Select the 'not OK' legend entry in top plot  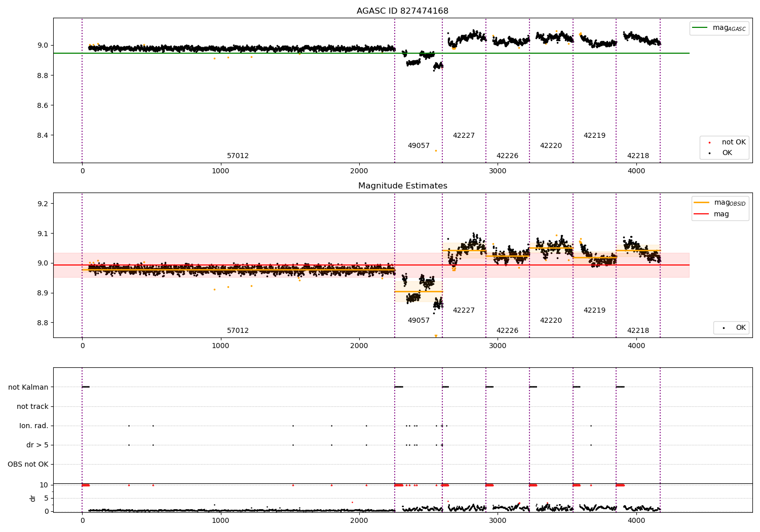pyautogui.click(x=726, y=142)
